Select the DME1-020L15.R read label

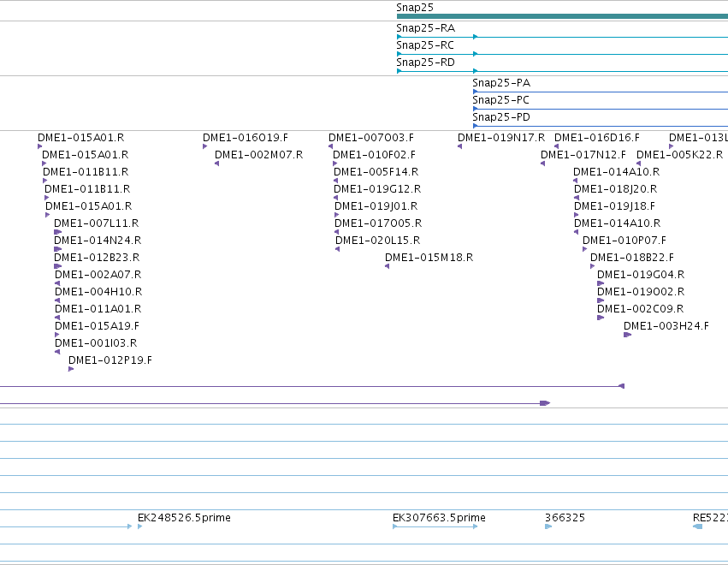point(378,241)
